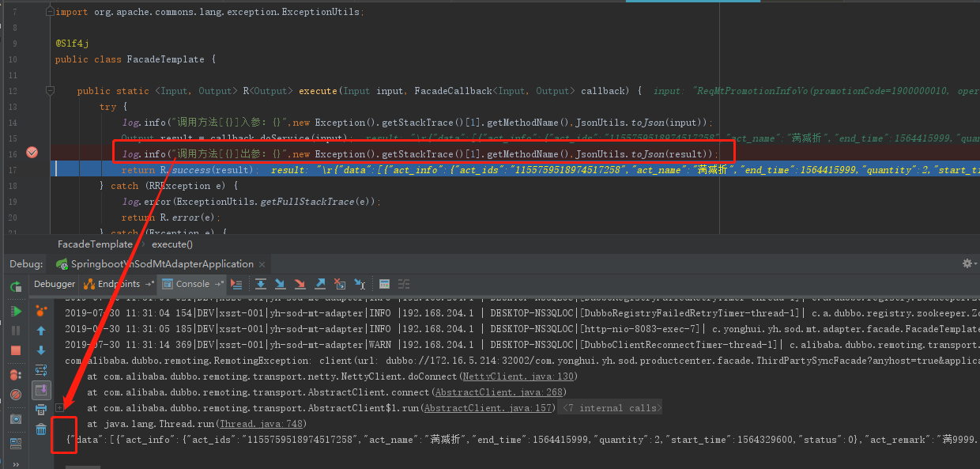Open the Debug panel settings gear dropdown
Image resolution: width=980 pixels, height=469 pixels.
[967, 263]
